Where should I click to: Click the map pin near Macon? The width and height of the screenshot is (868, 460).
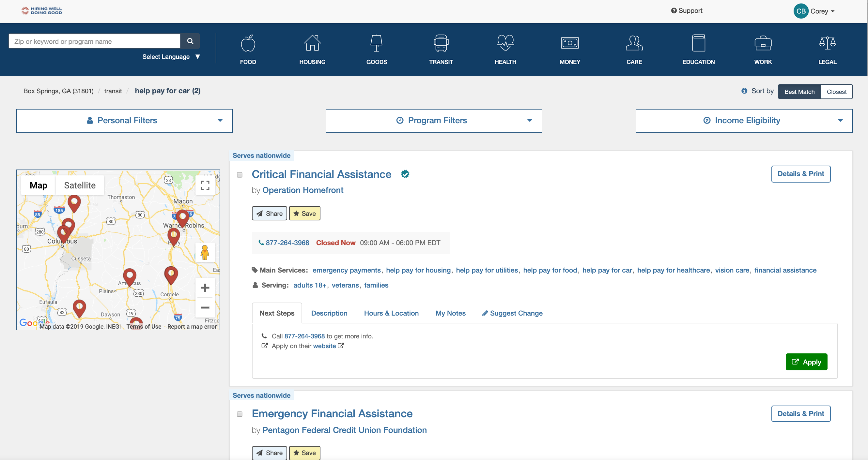point(183,218)
